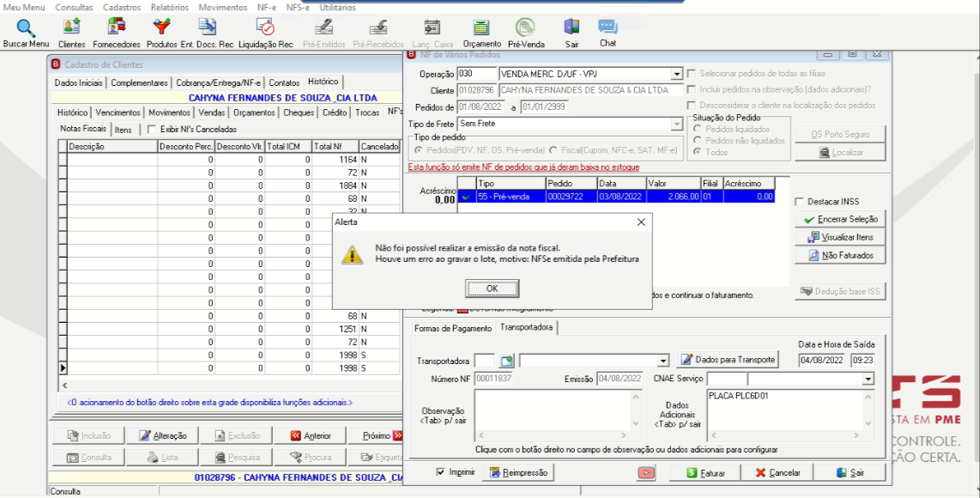980x498 pixels.
Task: Open the Lanç. Caixa toolbar icon
Action: click(x=433, y=27)
